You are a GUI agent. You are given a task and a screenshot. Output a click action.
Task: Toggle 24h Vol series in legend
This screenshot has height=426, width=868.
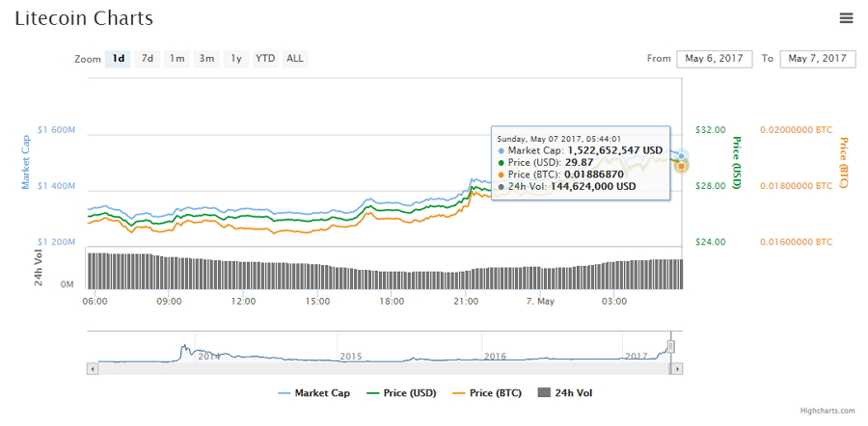pyautogui.click(x=565, y=393)
